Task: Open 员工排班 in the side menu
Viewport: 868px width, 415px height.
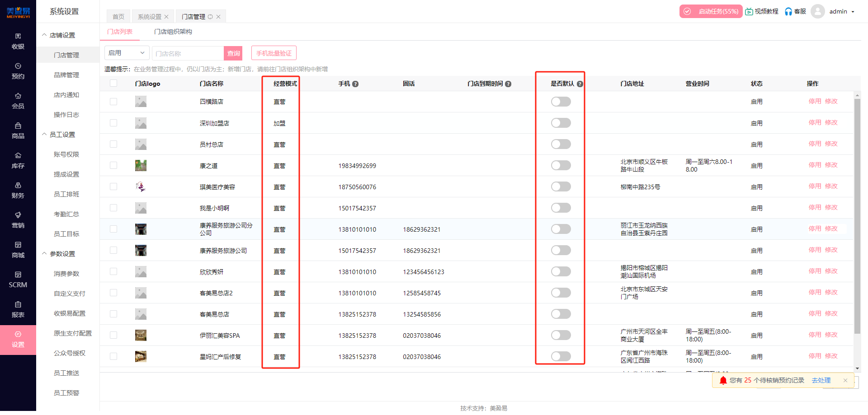Action: (x=66, y=194)
